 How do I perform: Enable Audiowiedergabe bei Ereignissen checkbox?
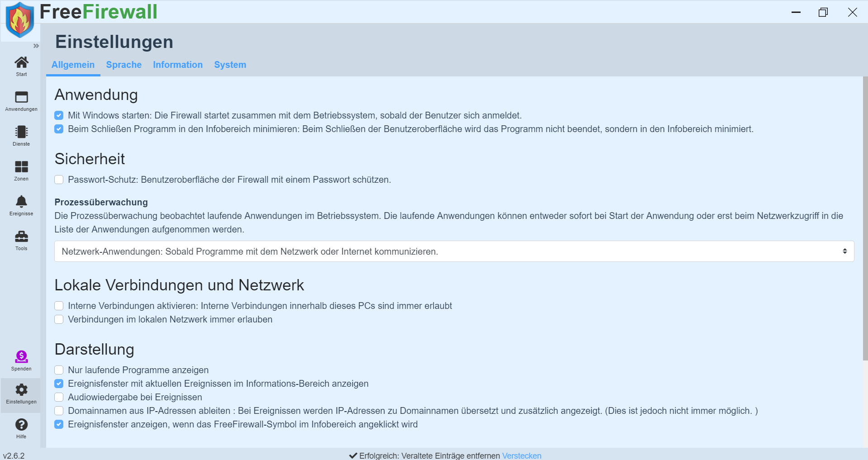pyautogui.click(x=59, y=397)
